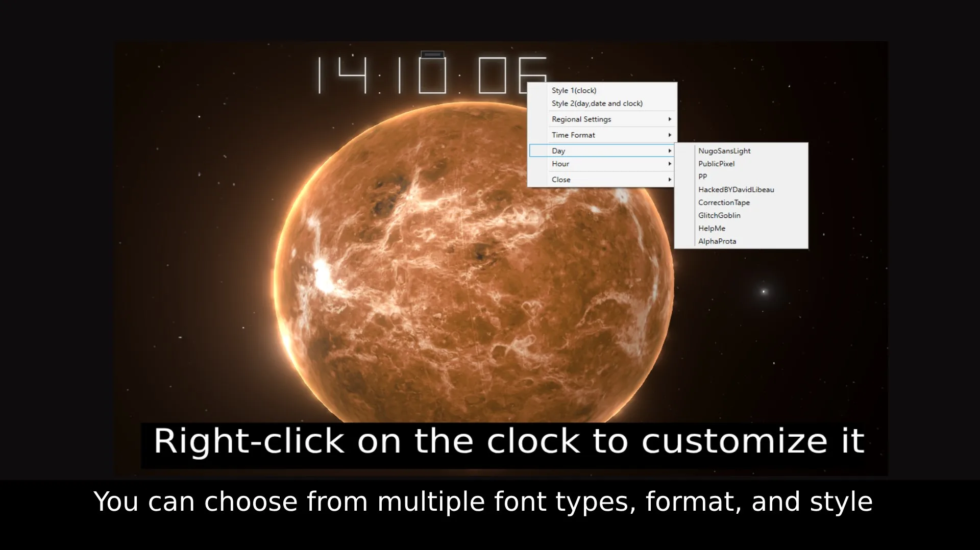Click the 14:10:06 clock display
The height and width of the screenshot is (550, 980).
[x=432, y=76]
